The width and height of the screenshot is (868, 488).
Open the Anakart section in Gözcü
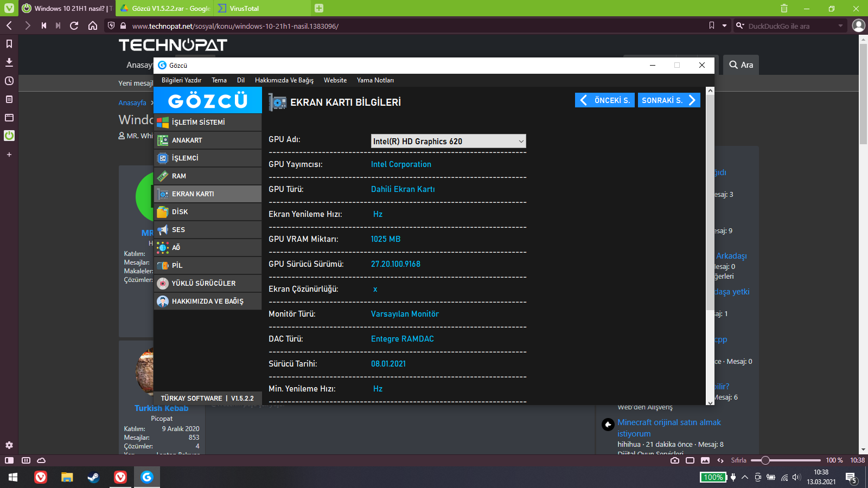(208, 140)
